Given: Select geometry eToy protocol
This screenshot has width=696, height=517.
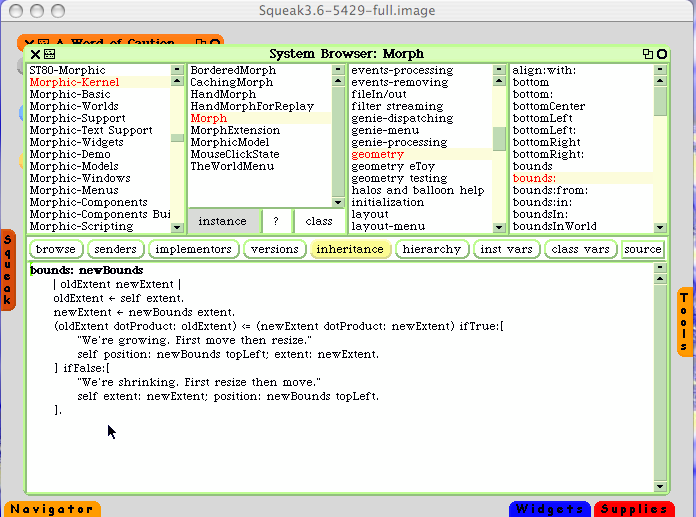Looking at the screenshot, I should (421, 166).
